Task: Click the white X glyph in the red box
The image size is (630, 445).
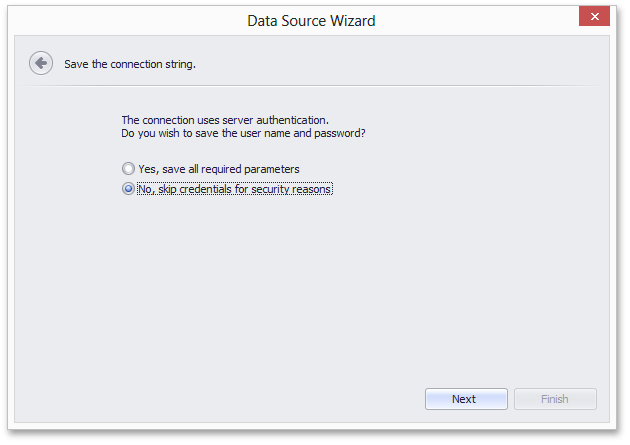Action: coord(595,16)
